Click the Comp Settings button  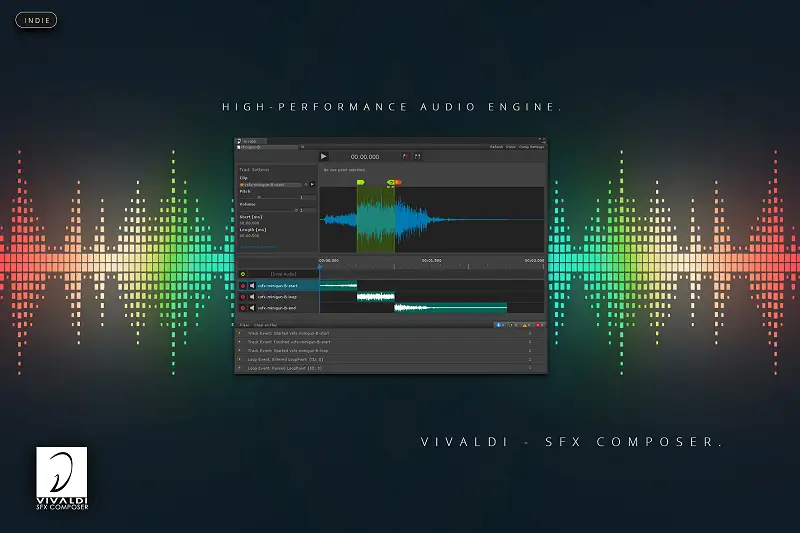532,147
